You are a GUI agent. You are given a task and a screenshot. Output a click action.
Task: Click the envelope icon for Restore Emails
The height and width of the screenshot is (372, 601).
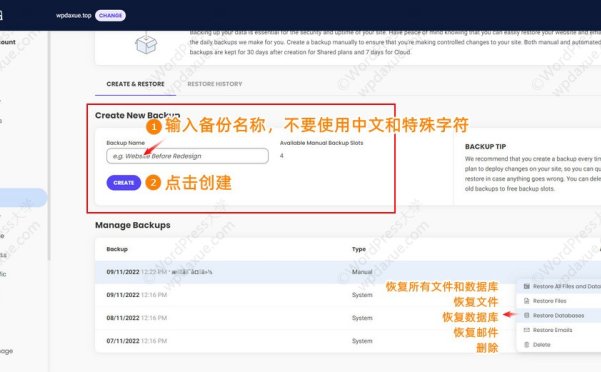tap(527, 330)
